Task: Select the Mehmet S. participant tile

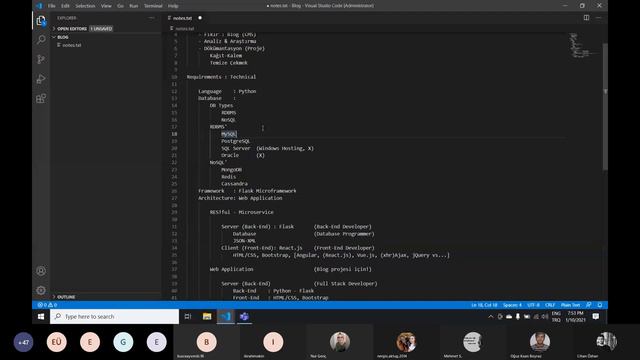Action: [x=473, y=342]
